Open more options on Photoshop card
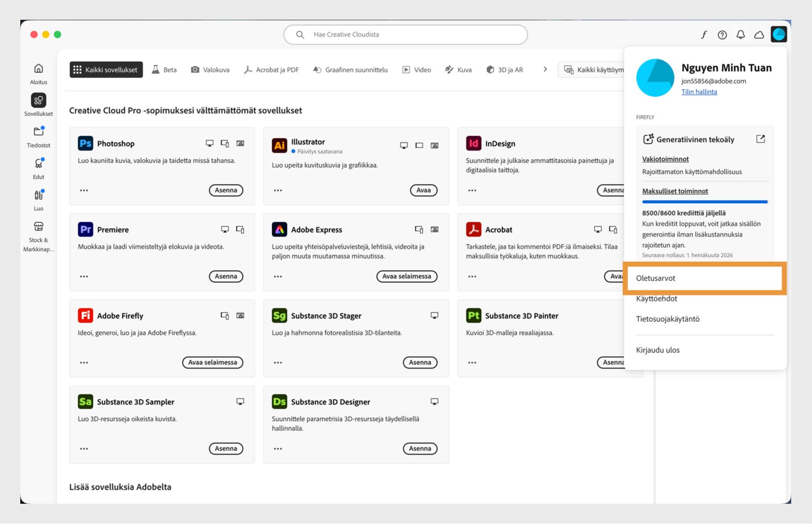Viewport: 812px width, 524px height. point(84,191)
